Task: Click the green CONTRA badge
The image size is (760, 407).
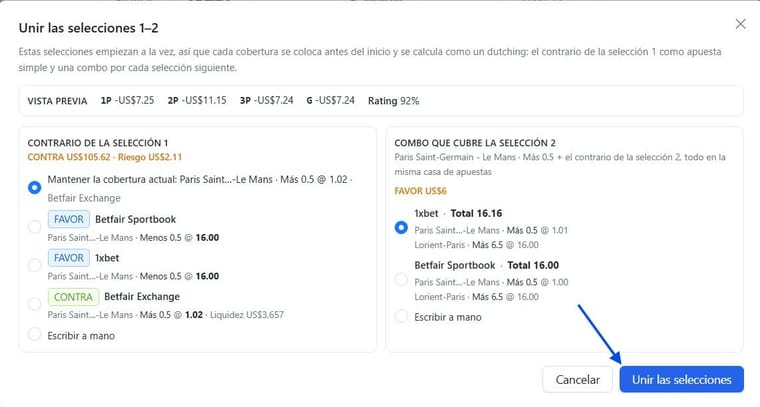Action: pos(73,297)
